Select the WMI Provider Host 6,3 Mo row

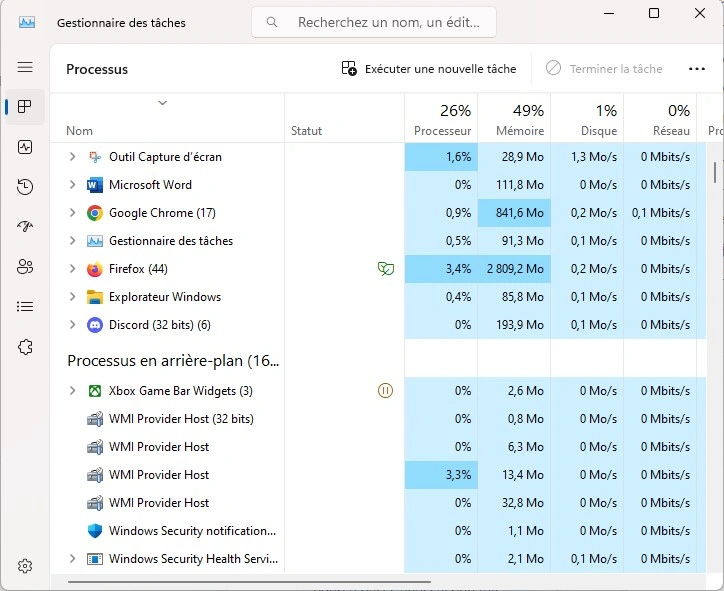click(378, 447)
